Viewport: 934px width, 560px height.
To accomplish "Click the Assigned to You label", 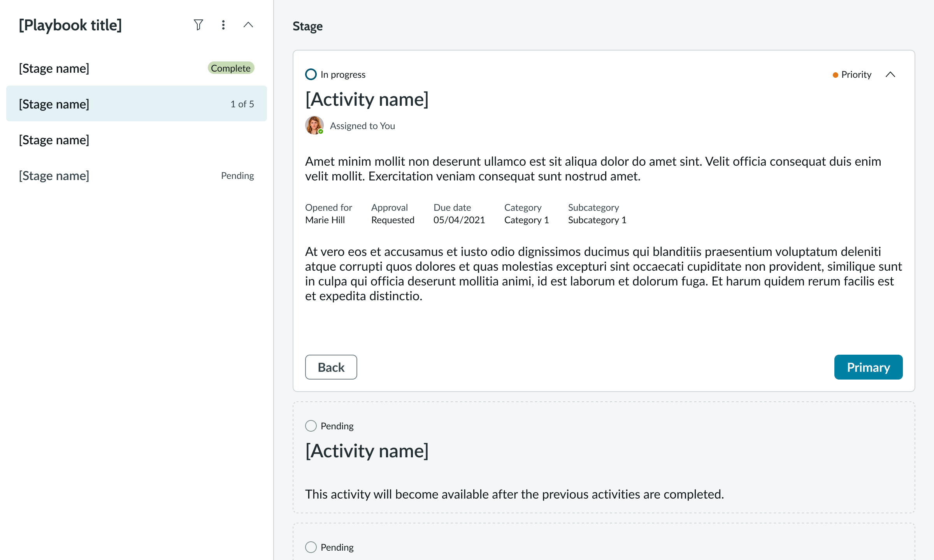I will [362, 126].
